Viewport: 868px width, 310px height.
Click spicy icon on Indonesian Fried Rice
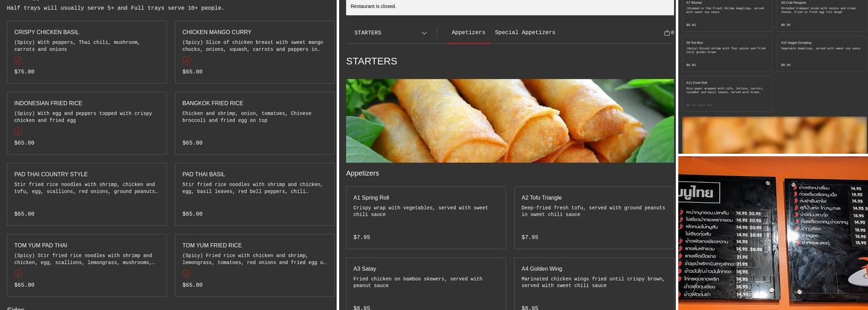[x=19, y=131]
